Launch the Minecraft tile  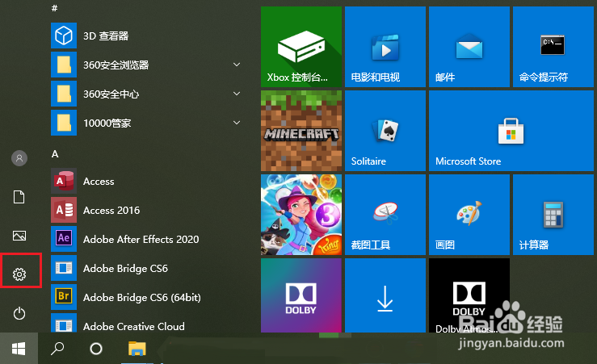click(301, 131)
